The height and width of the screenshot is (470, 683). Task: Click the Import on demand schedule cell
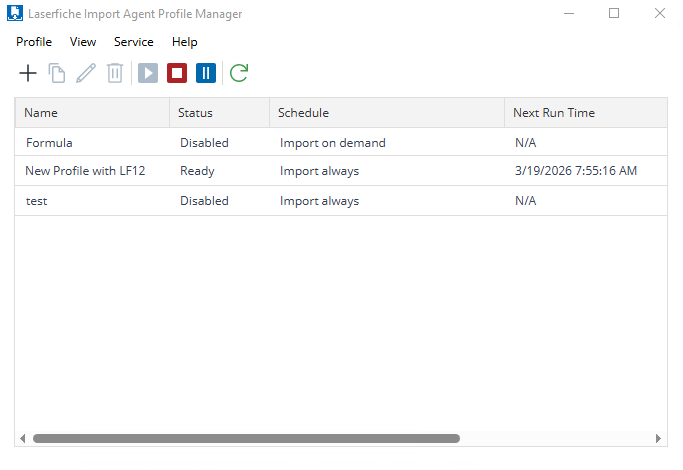[333, 143]
